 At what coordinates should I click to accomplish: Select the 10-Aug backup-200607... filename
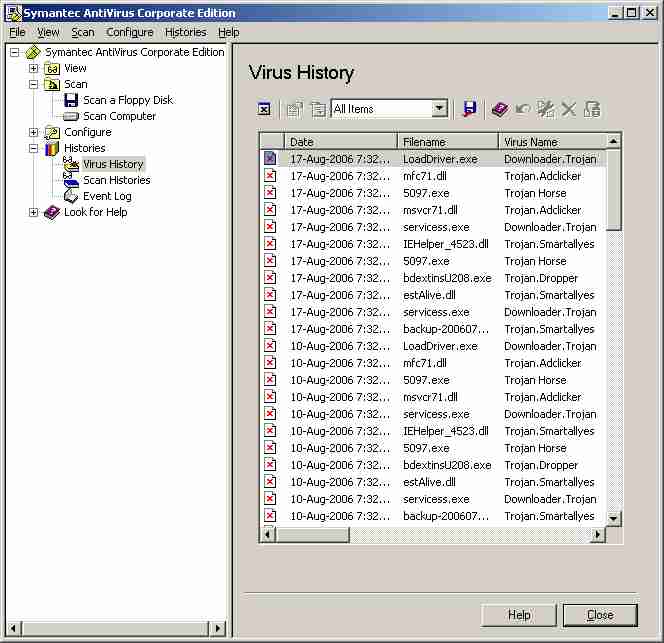446,516
